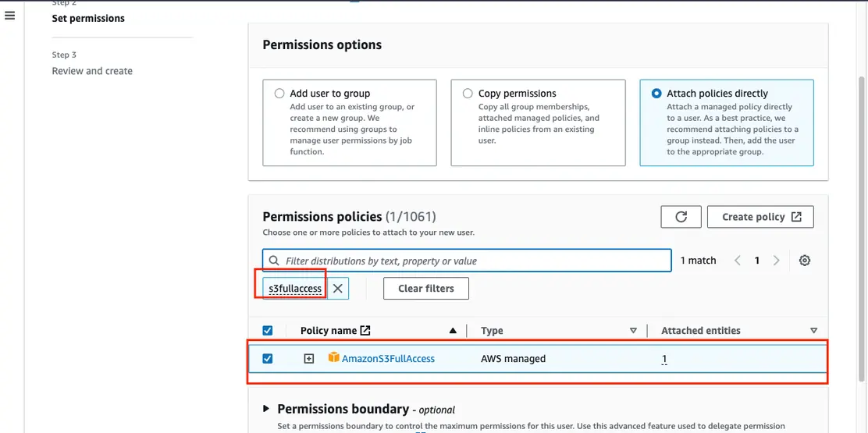Click the Create policy button
Viewport: 868px width, 433px height.
[x=760, y=217]
